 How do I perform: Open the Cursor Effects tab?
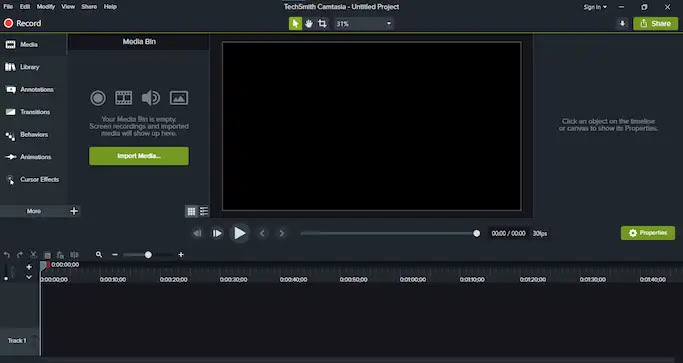[x=33, y=180]
